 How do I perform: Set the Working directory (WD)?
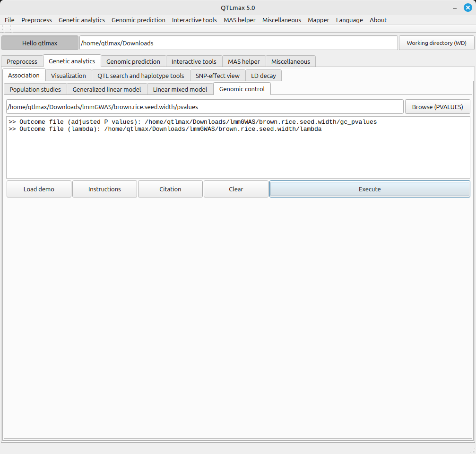pos(436,43)
